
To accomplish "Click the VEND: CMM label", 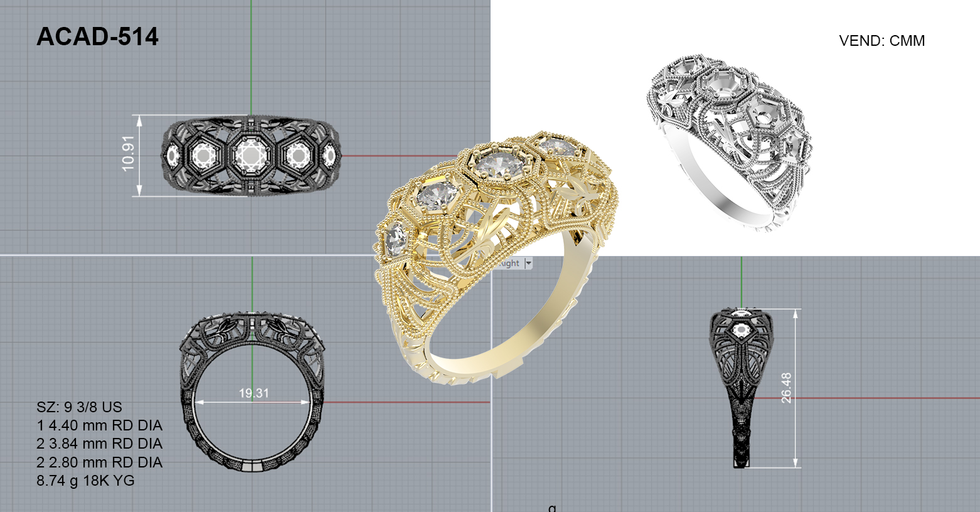I will pyautogui.click(x=881, y=41).
